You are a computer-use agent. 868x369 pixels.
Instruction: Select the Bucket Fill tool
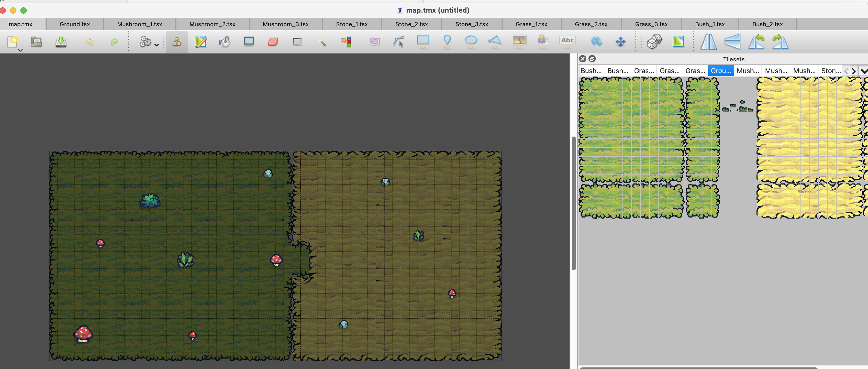click(225, 41)
